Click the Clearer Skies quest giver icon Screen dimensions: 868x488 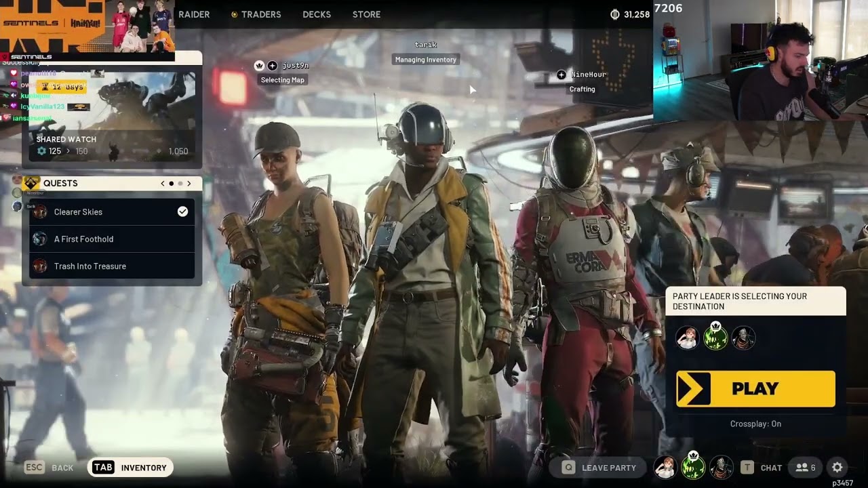click(40, 212)
